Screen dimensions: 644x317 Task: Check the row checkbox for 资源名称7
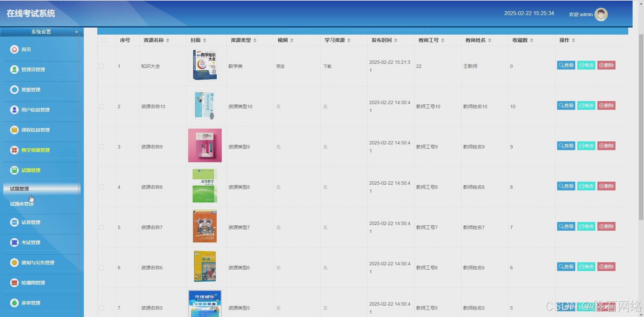point(102,227)
